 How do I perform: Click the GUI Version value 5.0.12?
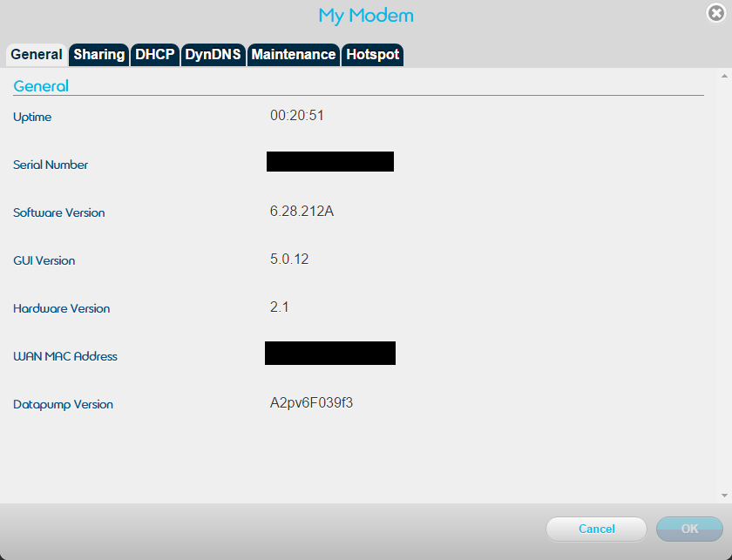click(x=289, y=259)
